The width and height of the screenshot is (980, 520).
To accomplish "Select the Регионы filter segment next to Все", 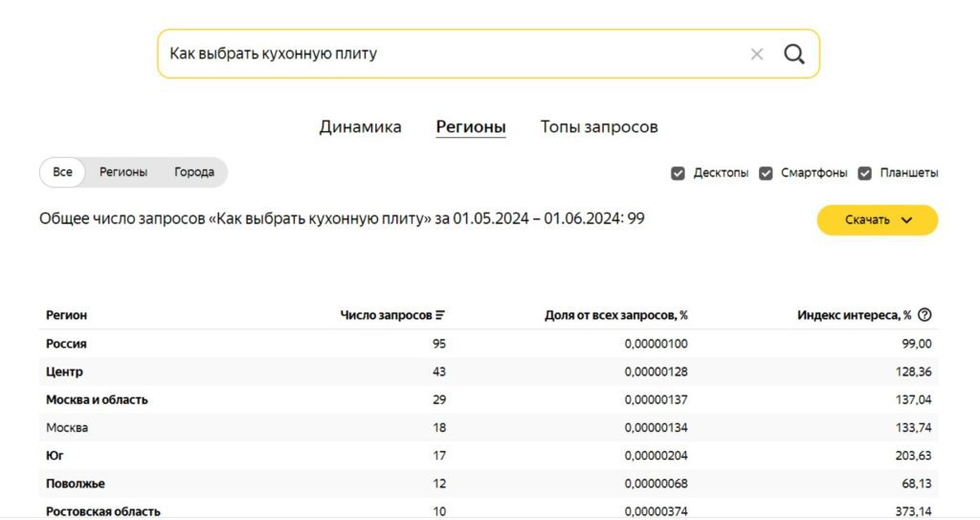I will (x=123, y=171).
